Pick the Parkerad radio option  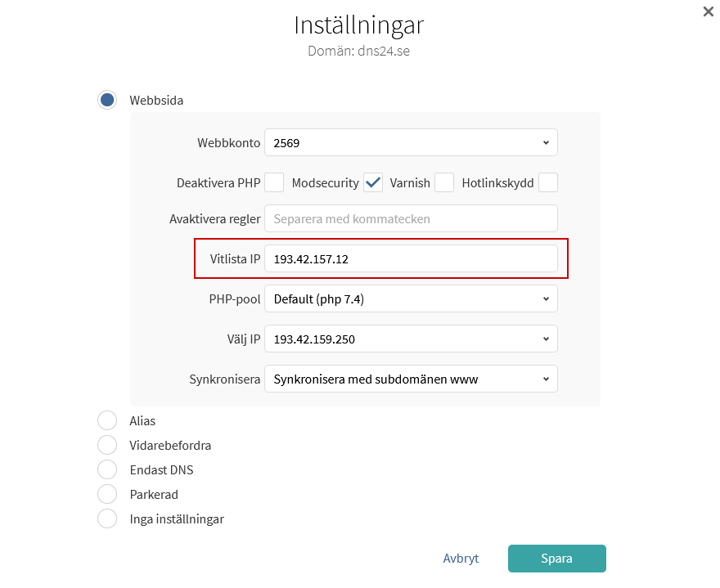click(107, 494)
